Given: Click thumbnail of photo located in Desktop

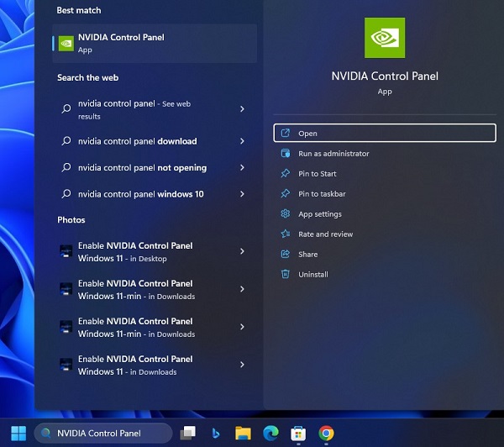Looking at the screenshot, I should pyautogui.click(x=66, y=251).
